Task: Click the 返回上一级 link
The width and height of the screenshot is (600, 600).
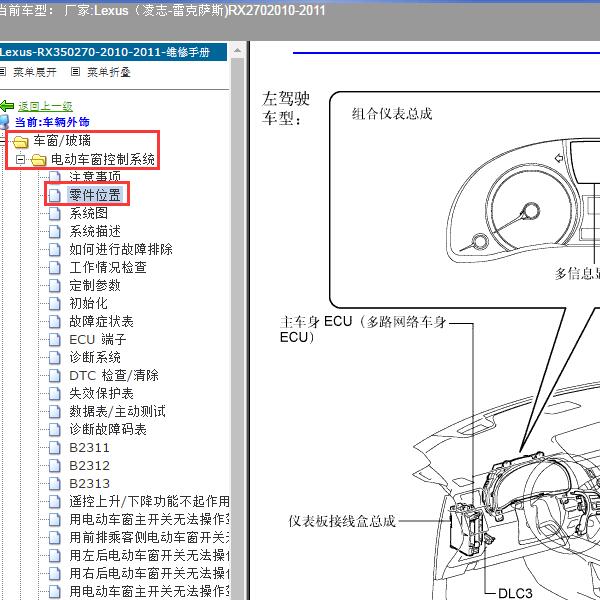Action: 46,106
